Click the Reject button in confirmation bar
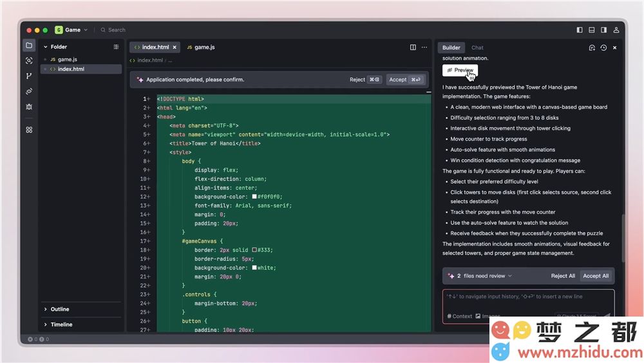 [x=366, y=79]
